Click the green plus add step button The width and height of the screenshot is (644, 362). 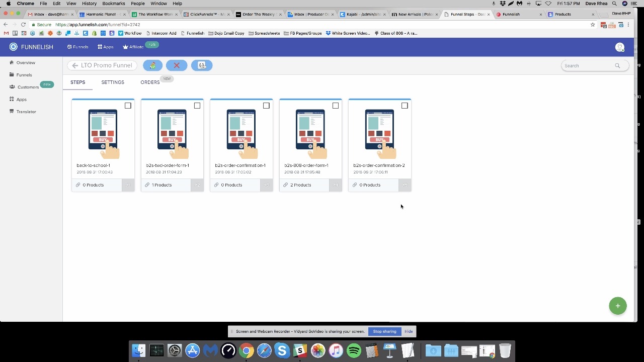pyautogui.click(x=617, y=306)
